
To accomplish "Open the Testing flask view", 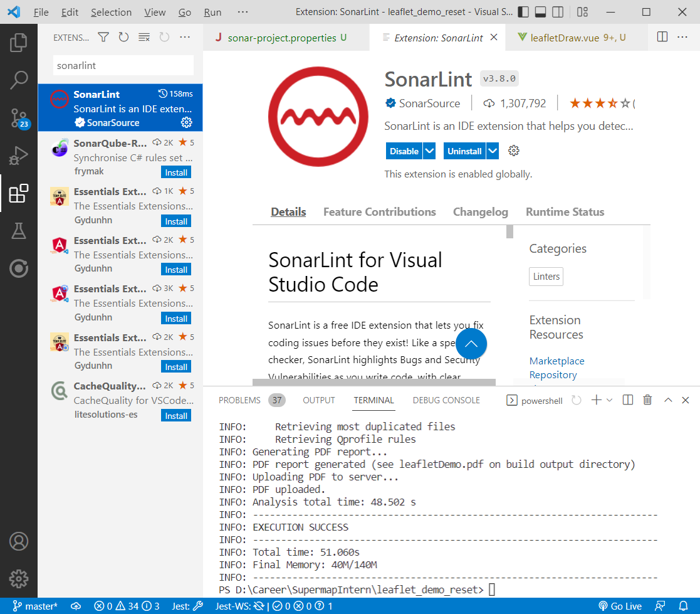I will point(19,231).
